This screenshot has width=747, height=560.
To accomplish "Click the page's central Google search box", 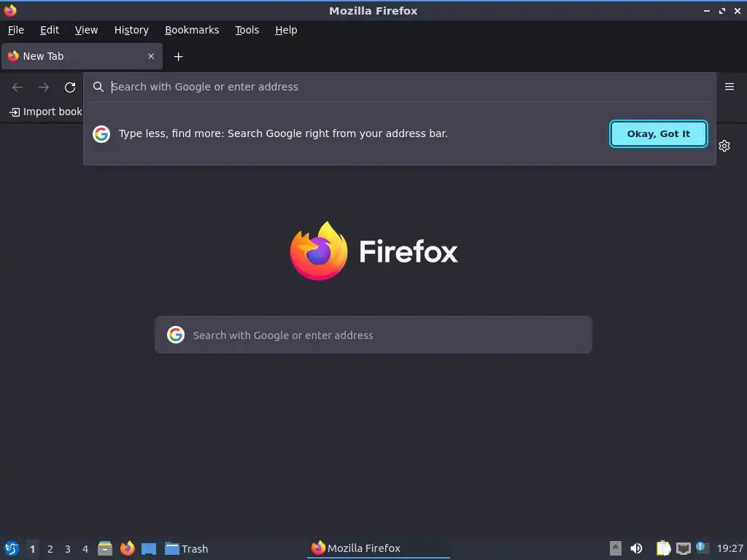I will coord(373,335).
